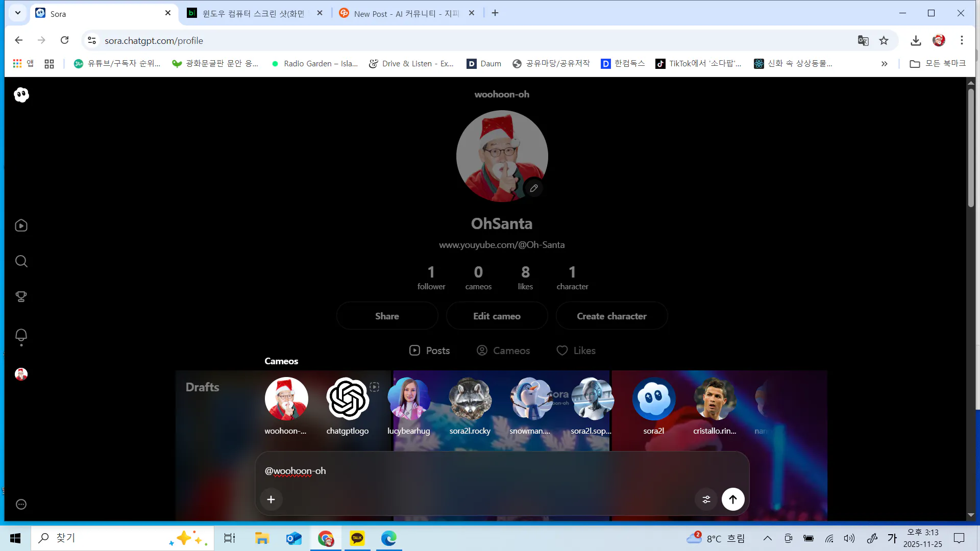Open the video feed sidebar icon

click(21, 226)
